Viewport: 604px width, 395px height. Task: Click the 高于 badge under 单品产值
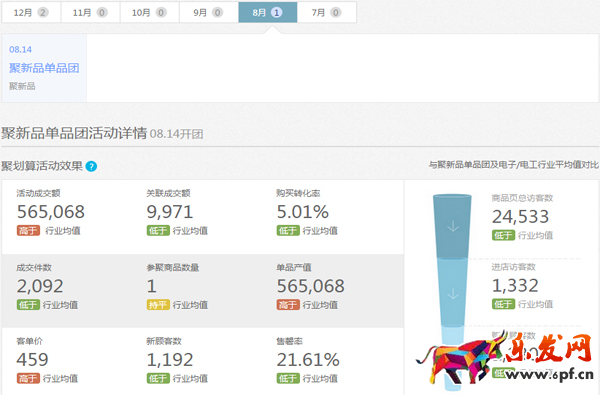288,305
